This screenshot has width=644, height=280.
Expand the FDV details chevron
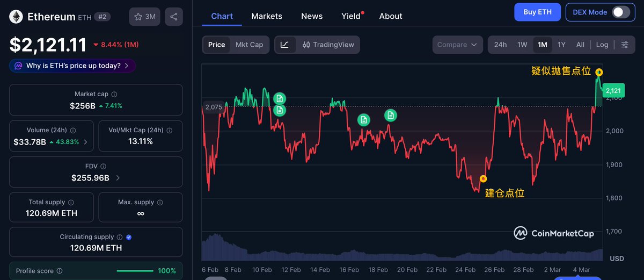(x=118, y=178)
